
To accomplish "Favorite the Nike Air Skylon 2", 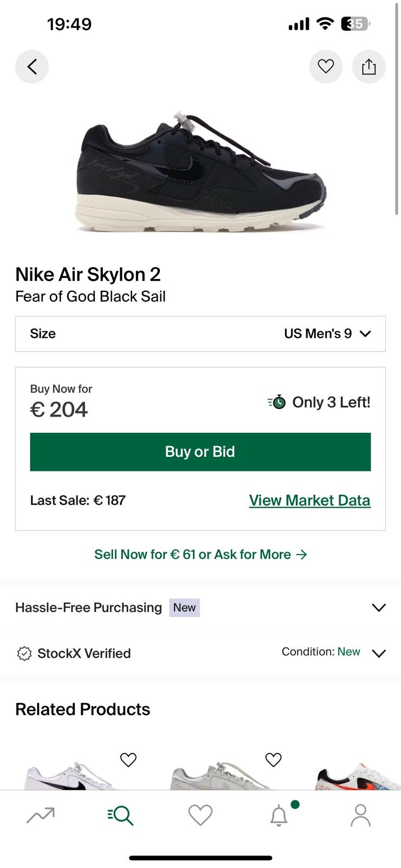I will (326, 67).
